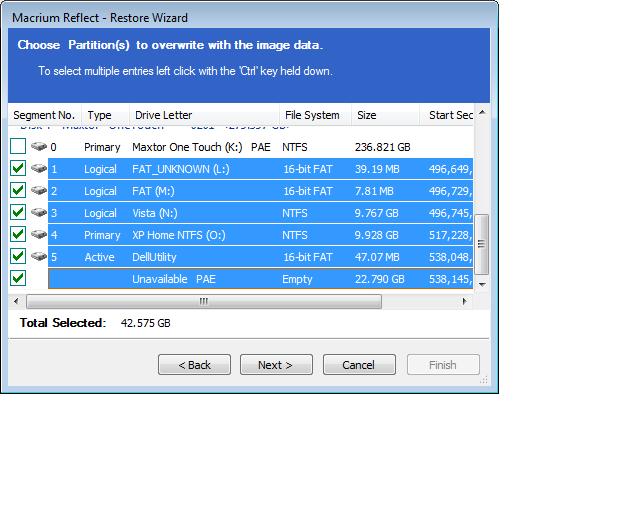640x512 pixels.
Task: Click the 7.81 MB size value
Action: (x=374, y=191)
